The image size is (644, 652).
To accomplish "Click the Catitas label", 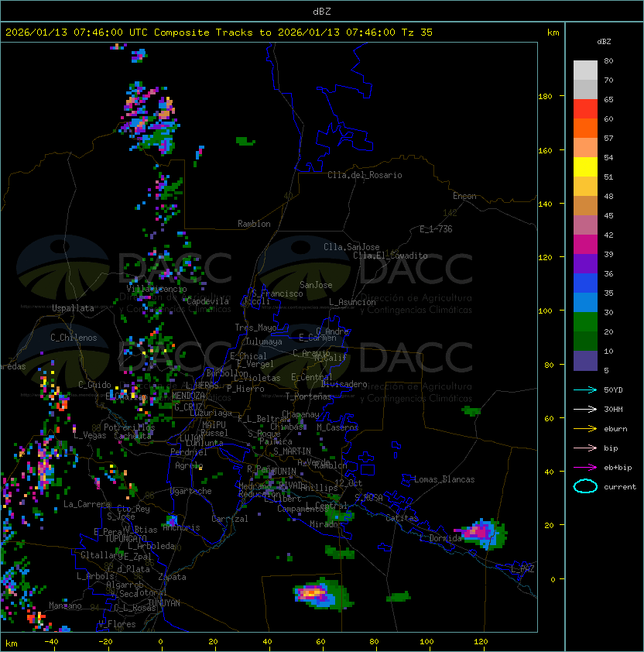I will coord(402,518).
